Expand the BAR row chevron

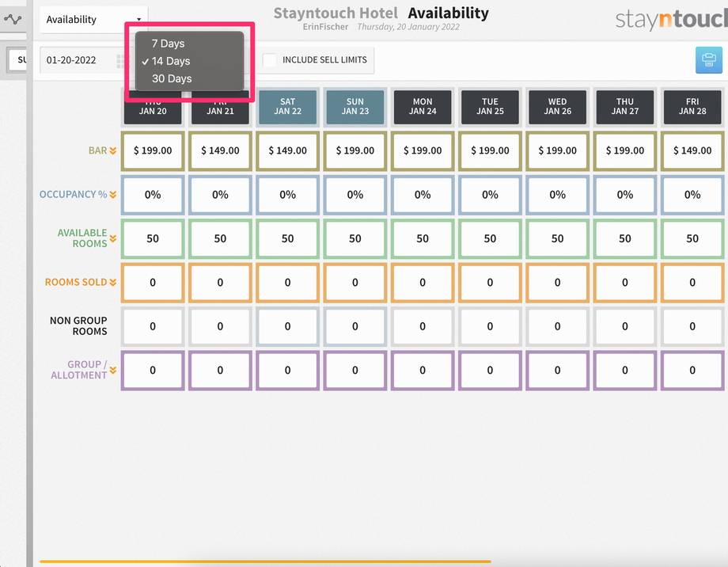point(113,150)
